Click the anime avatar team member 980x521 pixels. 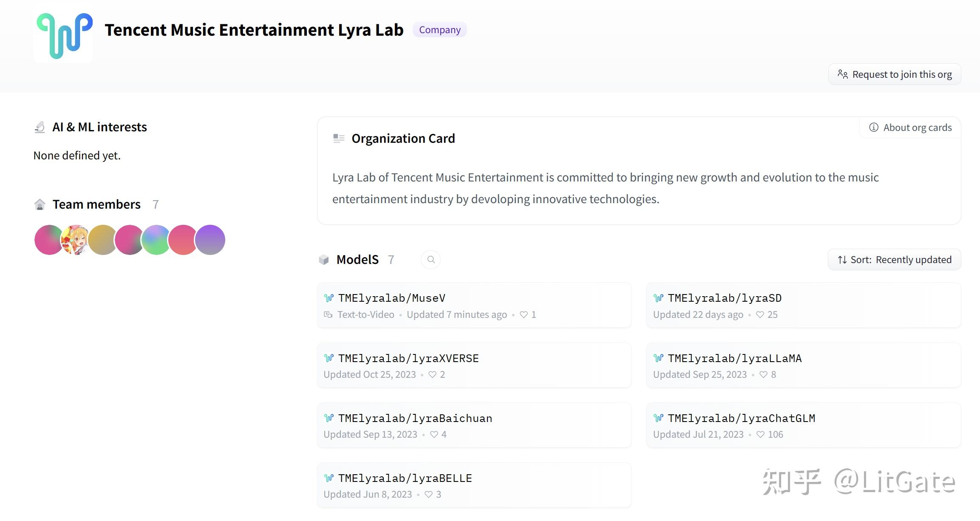pos(76,240)
